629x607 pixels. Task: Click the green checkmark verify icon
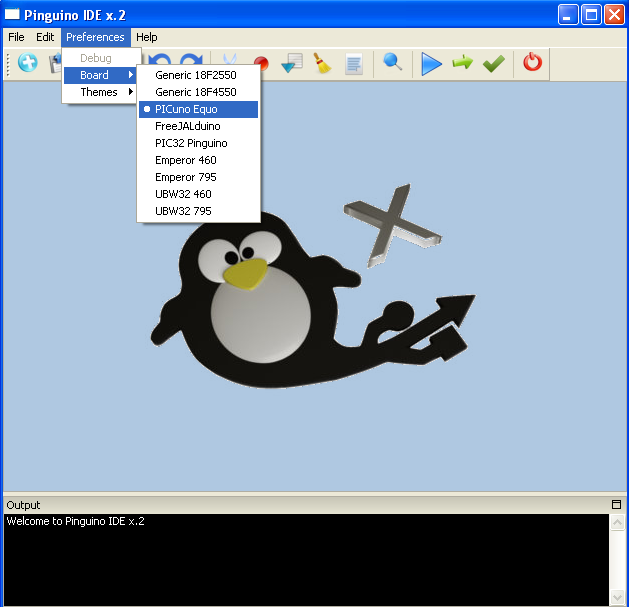tap(494, 64)
